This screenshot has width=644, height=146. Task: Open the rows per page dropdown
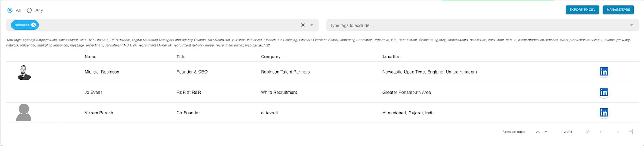[542, 132]
